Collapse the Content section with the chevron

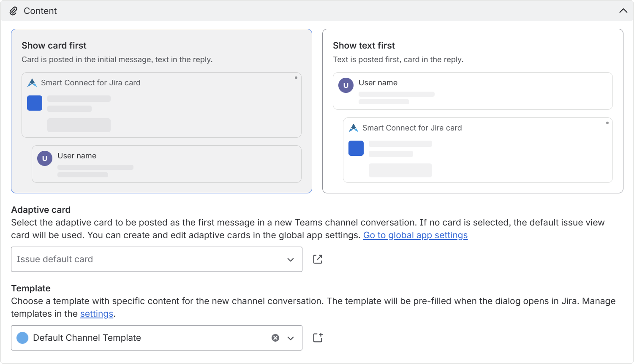pyautogui.click(x=623, y=11)
